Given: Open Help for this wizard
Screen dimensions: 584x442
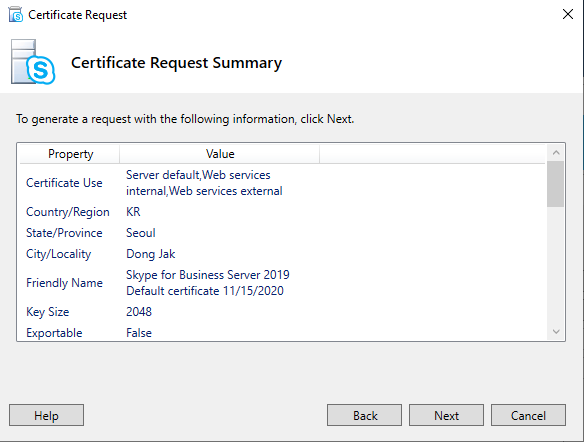Looking at the screenshot, I should pos(46,415).
